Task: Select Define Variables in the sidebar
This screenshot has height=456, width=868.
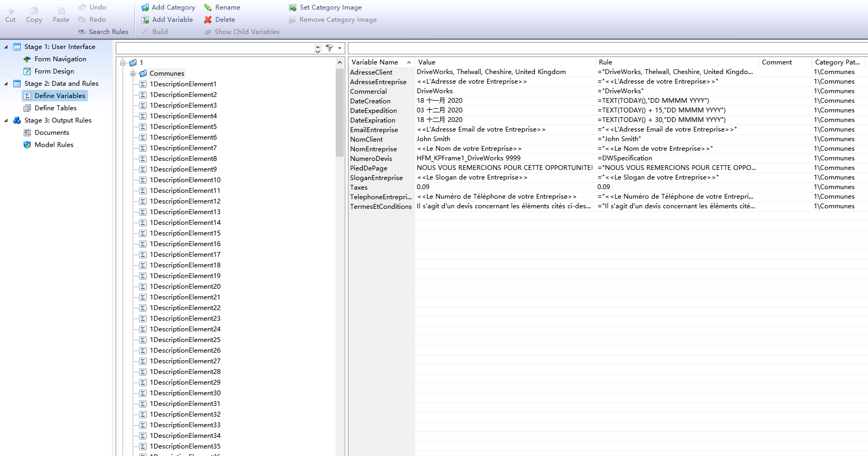Action: (x=55, y=96)
